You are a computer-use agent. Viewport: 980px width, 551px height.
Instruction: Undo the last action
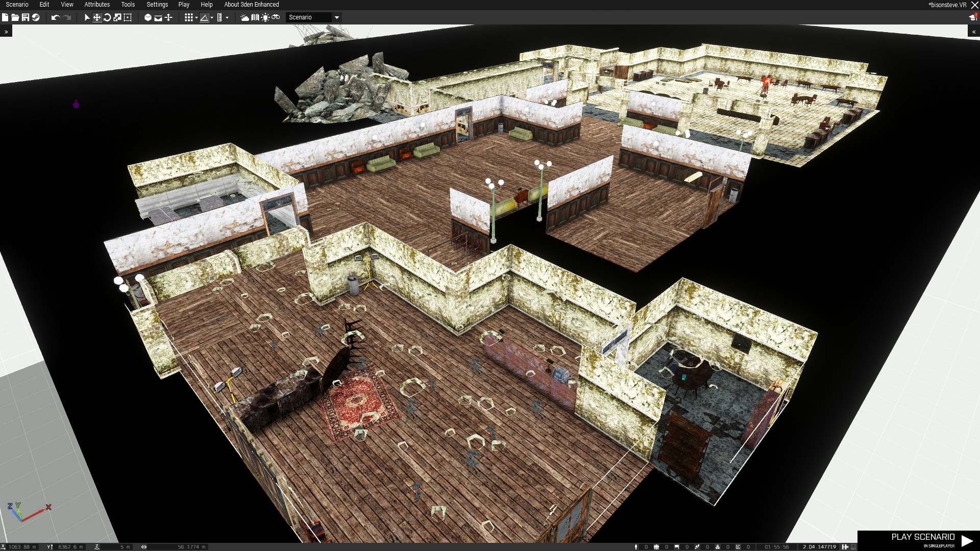(x=56, y=17)
